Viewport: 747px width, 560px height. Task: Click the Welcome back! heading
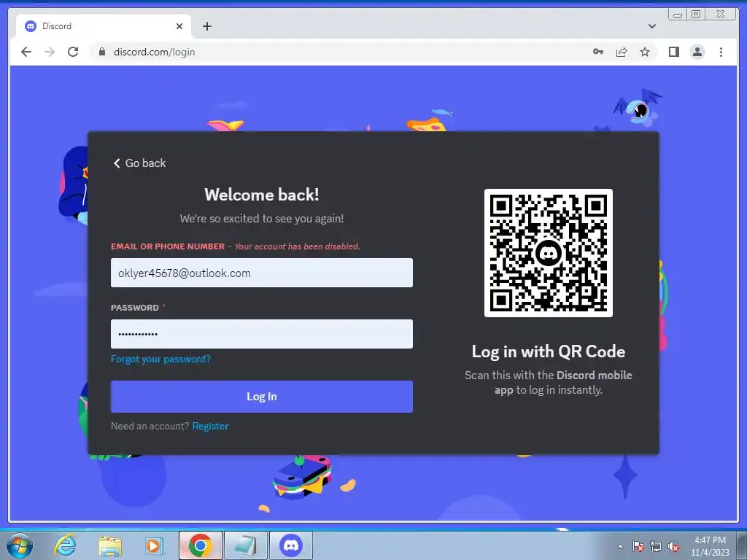coord(262,194)
